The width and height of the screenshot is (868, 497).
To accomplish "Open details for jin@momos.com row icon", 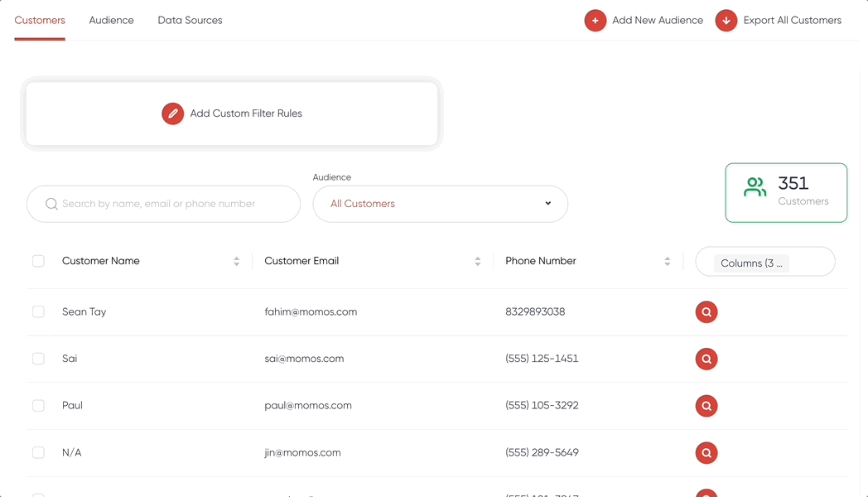I will click(x=706, y=453).
